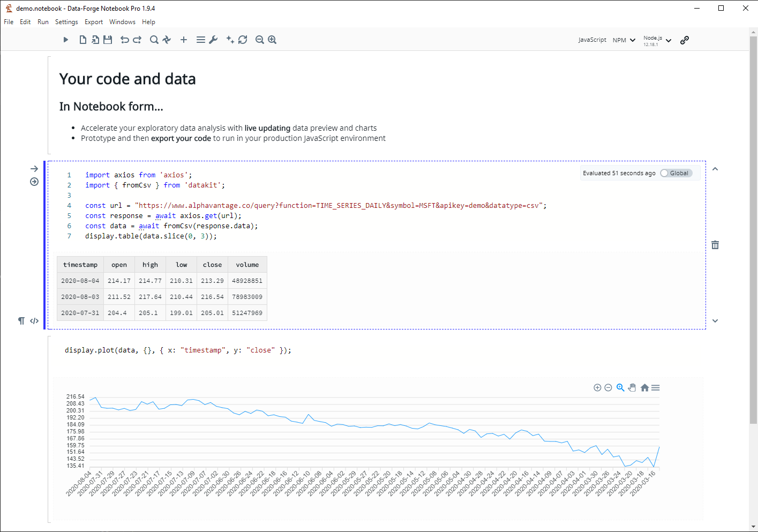The width and height of the screenshot is (758, 532).
Task: Open the NPM dropdown
Action: 624,40
